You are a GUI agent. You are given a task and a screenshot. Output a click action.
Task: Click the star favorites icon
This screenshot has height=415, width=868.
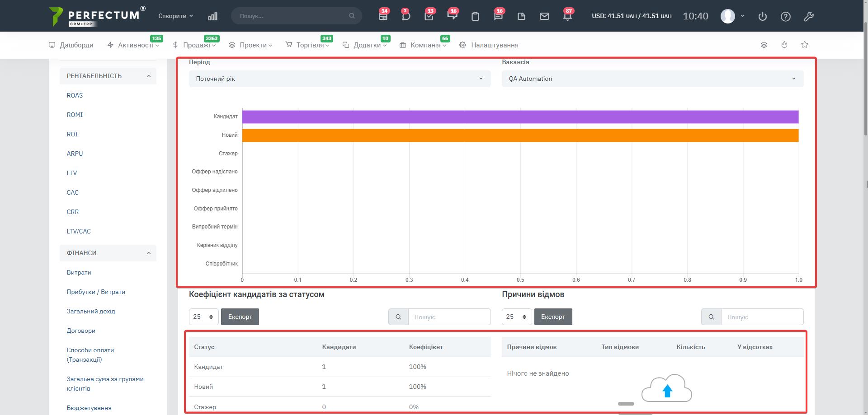(x=804, y=45)
